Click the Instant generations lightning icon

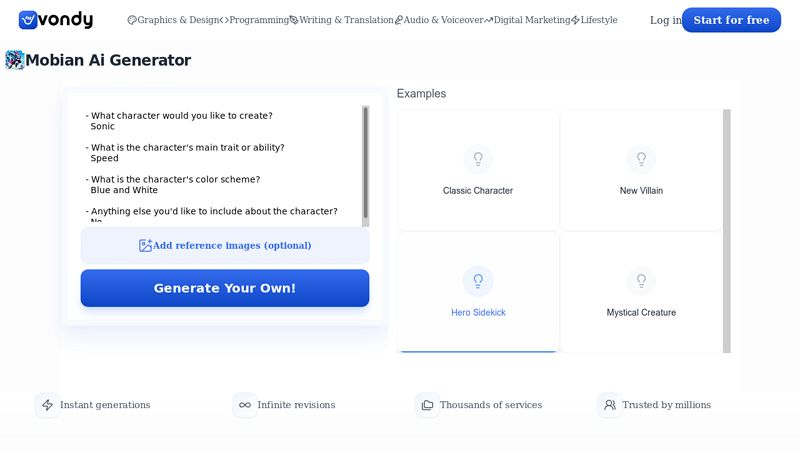coord(47,405)
